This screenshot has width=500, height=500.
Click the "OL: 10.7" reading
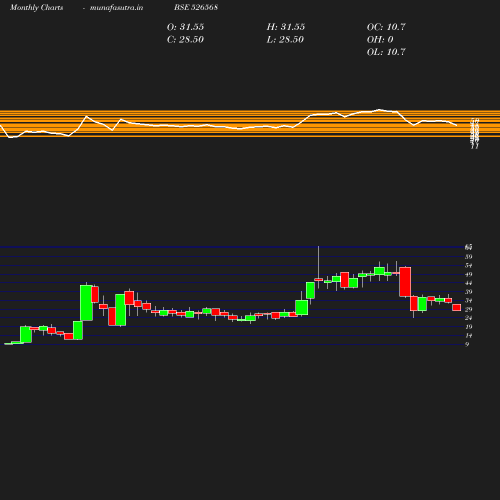pos(386,52)
